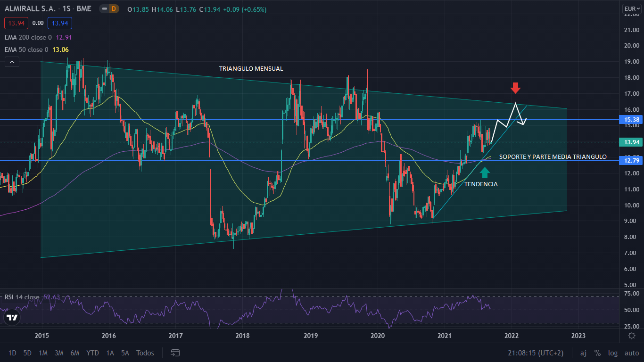Click the red 13.94 sell button
Image resolution: width=644 pixels, height=362 pixels.
[17, 23]
